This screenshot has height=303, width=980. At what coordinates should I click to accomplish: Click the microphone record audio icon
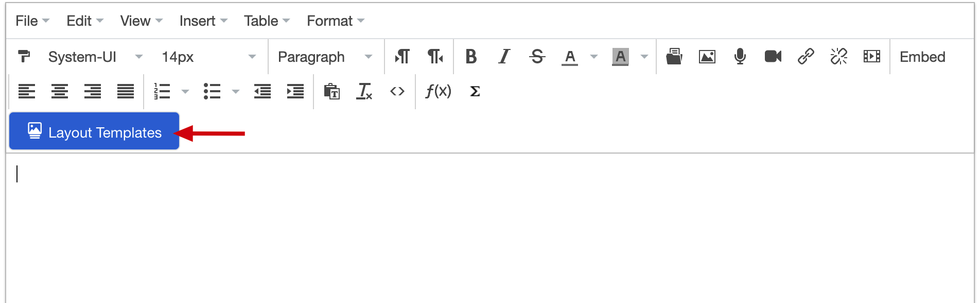tap(740, 56)
